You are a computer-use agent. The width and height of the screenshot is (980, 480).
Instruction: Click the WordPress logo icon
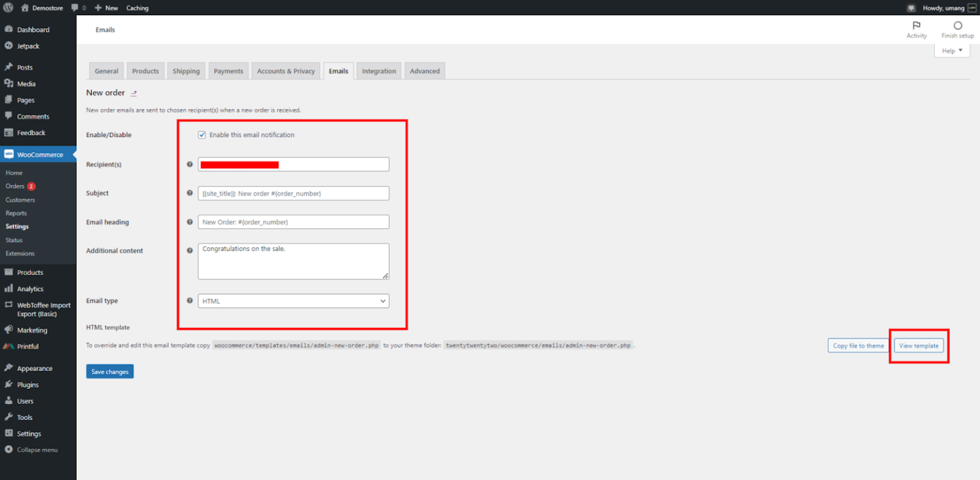click(x=8, y=8)
